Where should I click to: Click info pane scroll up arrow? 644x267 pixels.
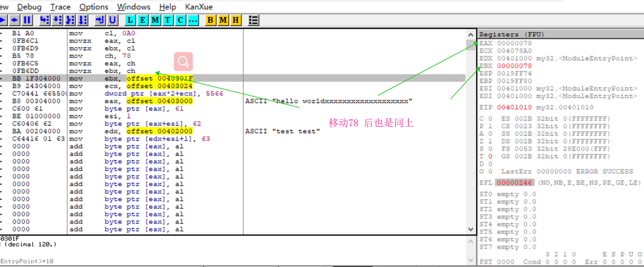point(471,242)
